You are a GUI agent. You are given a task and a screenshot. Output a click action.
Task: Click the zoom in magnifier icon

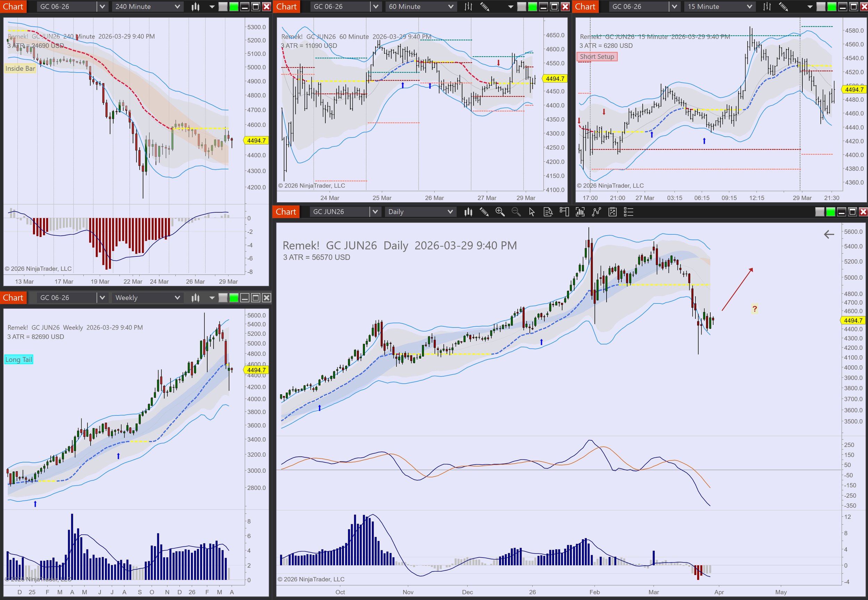(500, 212)
